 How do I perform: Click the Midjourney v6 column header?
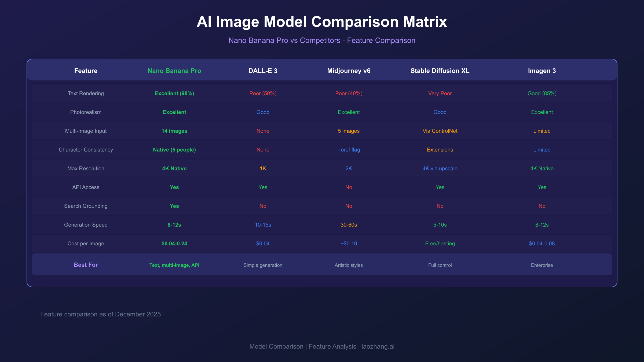point(349,71)
